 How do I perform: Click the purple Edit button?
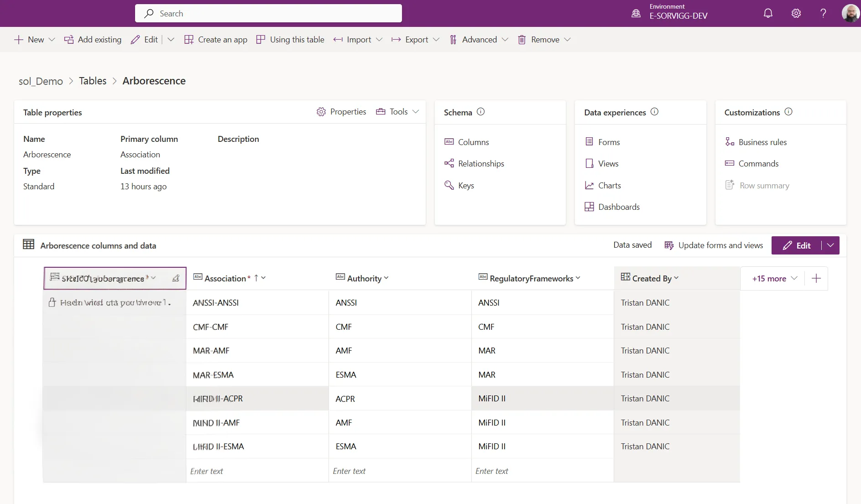(797, 245)
